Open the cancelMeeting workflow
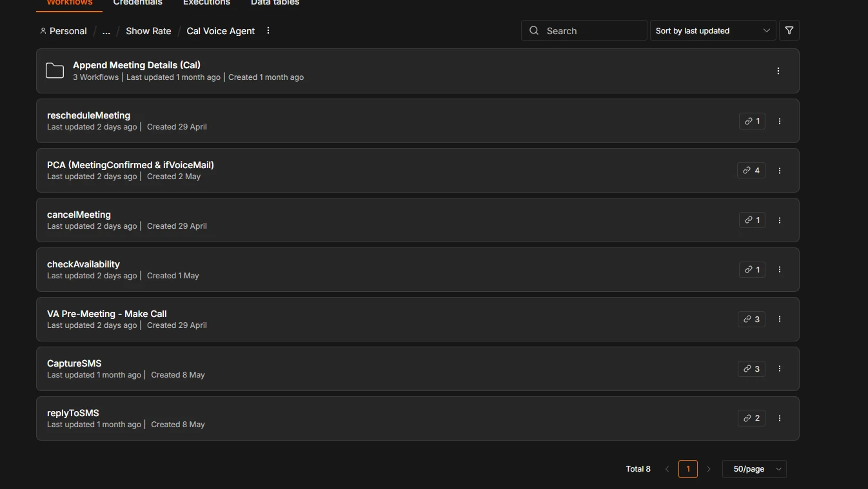This screenshot has width=868, height=489. 418,220
